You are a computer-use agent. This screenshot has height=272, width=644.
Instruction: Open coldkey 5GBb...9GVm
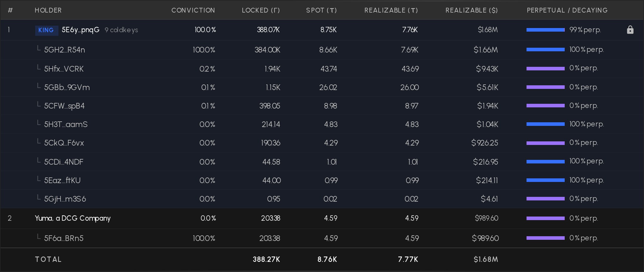(x=67, y=87)
